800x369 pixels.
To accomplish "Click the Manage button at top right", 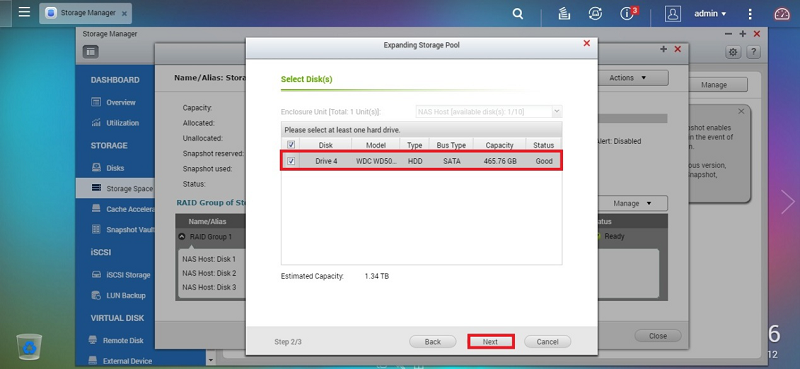I will (713, 85).
